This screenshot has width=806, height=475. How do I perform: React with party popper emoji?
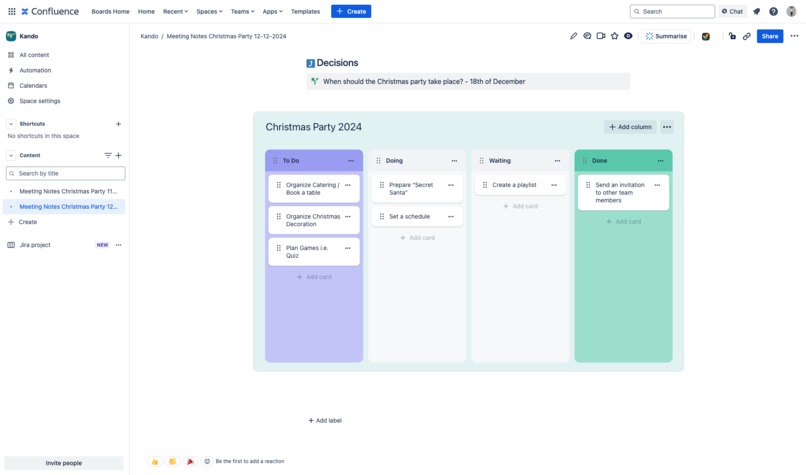pos(190,461)
